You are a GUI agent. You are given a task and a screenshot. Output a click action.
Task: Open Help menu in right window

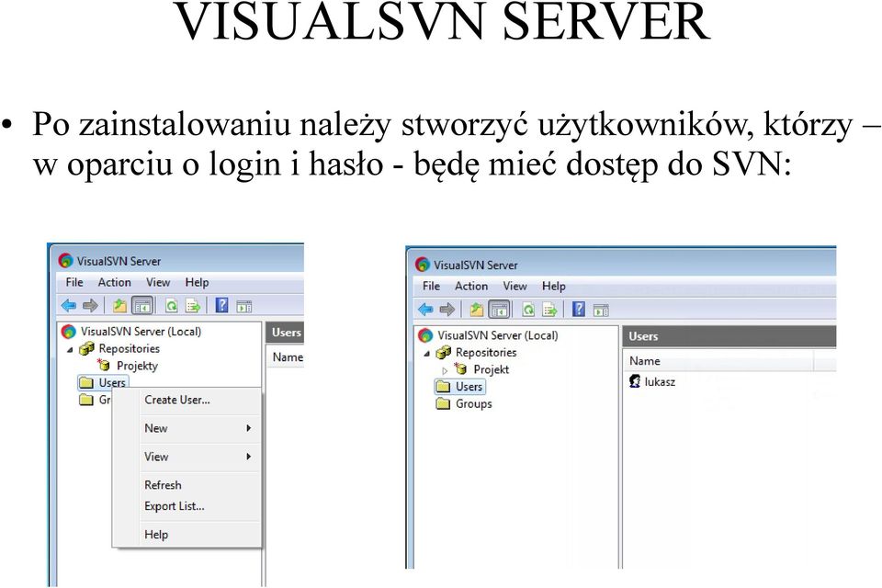pyautogui.click(x=553, y=286)
